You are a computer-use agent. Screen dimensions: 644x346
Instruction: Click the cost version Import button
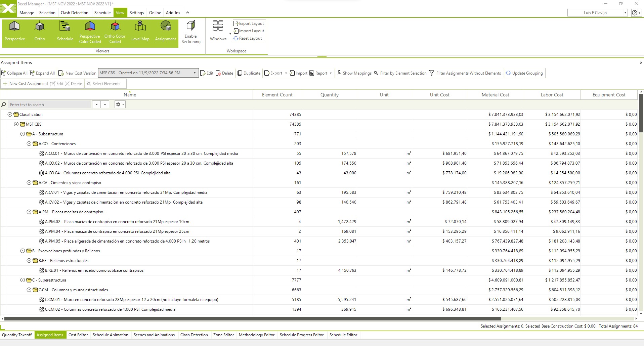coord(298,73)
